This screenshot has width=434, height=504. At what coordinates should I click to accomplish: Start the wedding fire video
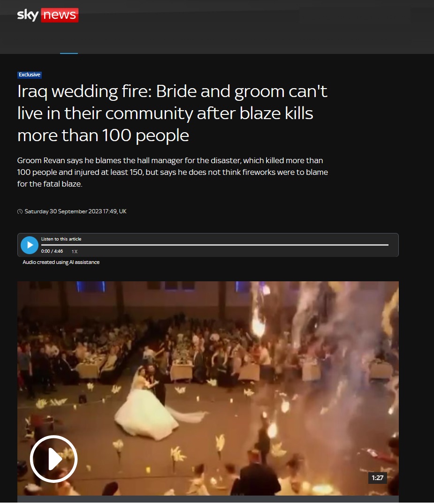[x=54, y=459]
